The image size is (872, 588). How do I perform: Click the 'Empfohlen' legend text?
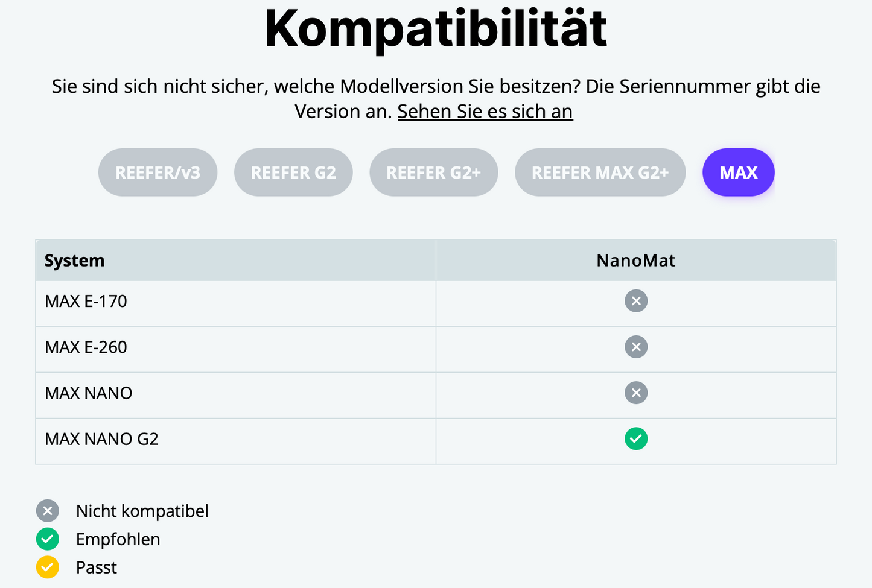coord(118,539)
